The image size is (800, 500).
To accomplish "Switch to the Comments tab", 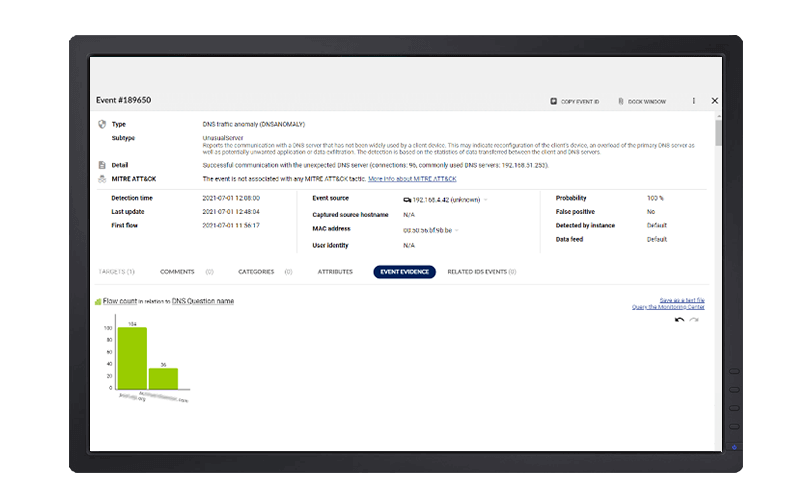I will [x=177, y=271].
